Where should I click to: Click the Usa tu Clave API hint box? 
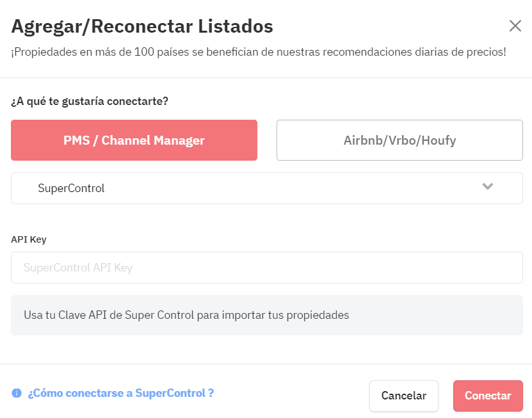(x=267, y=315)
